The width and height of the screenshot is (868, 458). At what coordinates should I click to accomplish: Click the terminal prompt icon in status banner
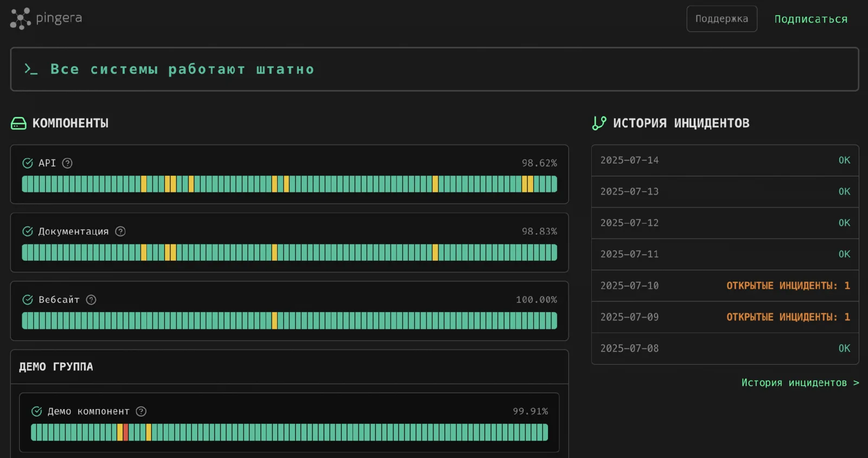pos(31,69)
